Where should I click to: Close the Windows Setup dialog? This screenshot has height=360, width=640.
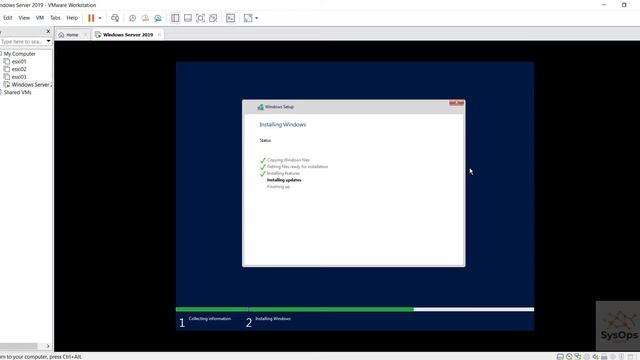click(x=456, y=103)
